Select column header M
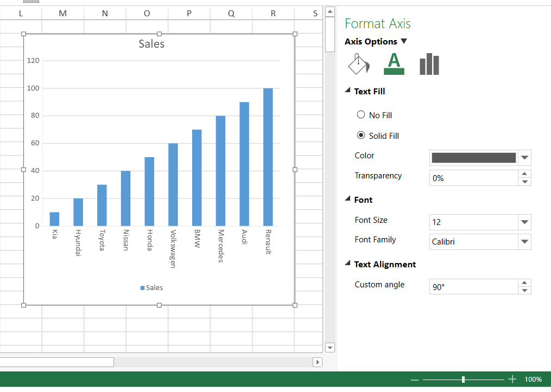The image size is (551, 392). [63, 14]
